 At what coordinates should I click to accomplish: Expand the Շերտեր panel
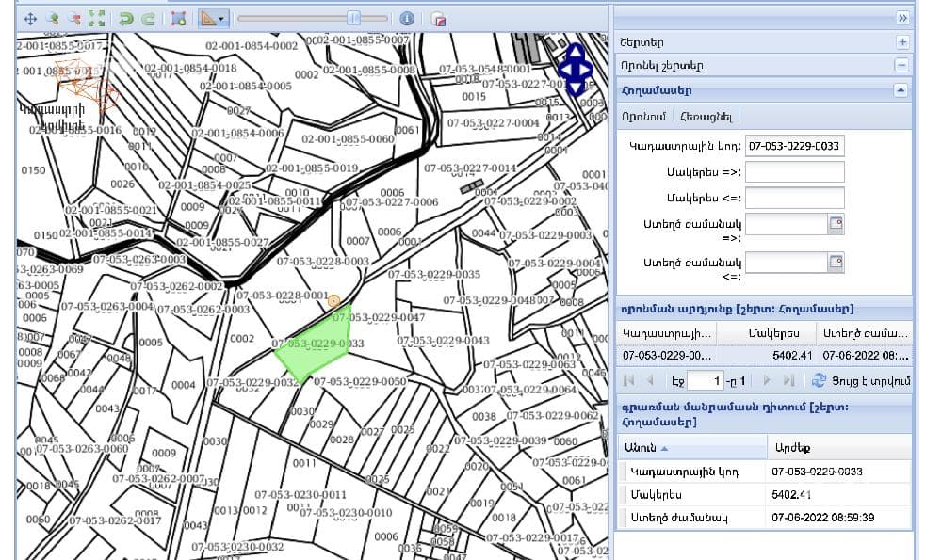(902, 42)
